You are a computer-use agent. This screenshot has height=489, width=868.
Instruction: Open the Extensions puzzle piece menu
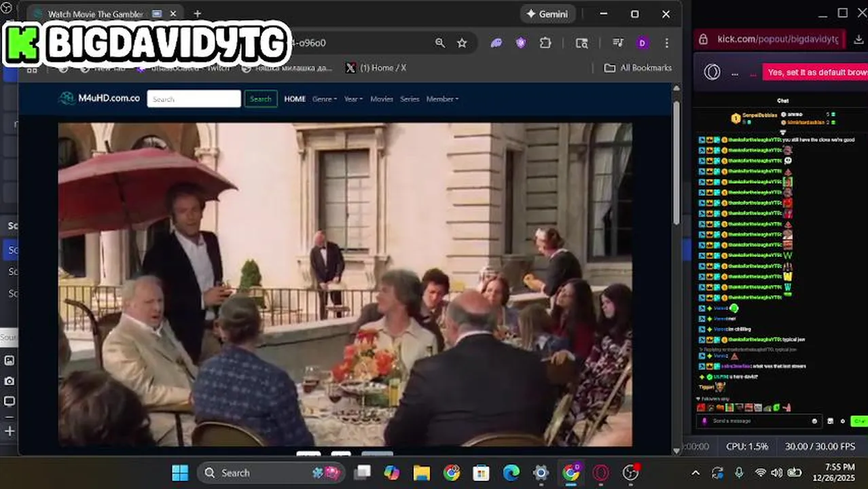tap(545, 43)
